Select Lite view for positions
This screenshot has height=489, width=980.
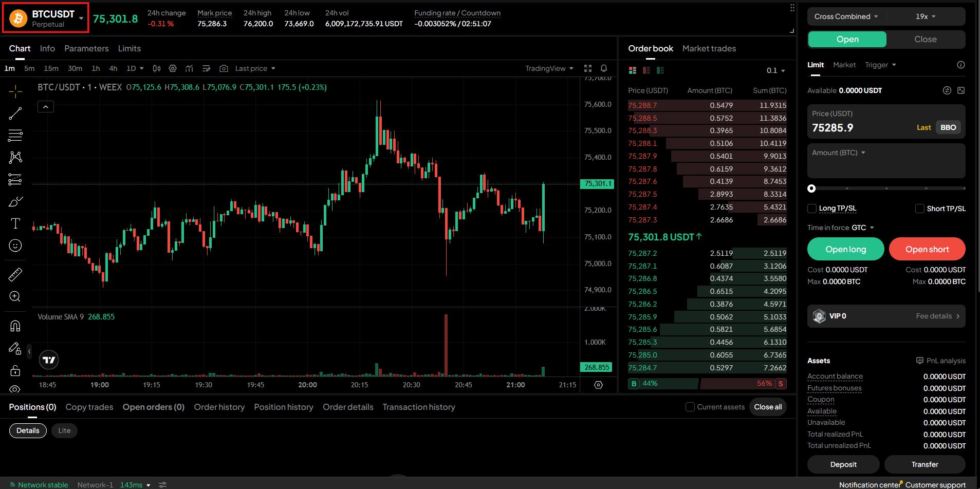point(64,430)
